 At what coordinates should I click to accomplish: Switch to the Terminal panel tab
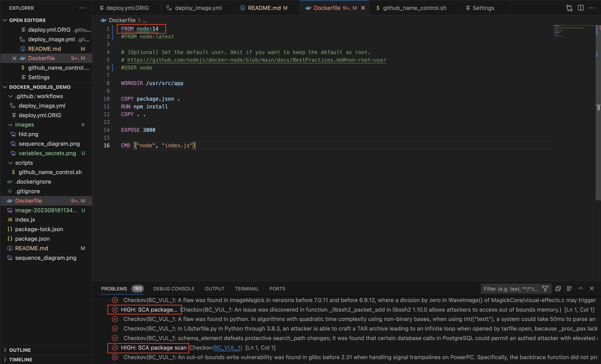247,289
